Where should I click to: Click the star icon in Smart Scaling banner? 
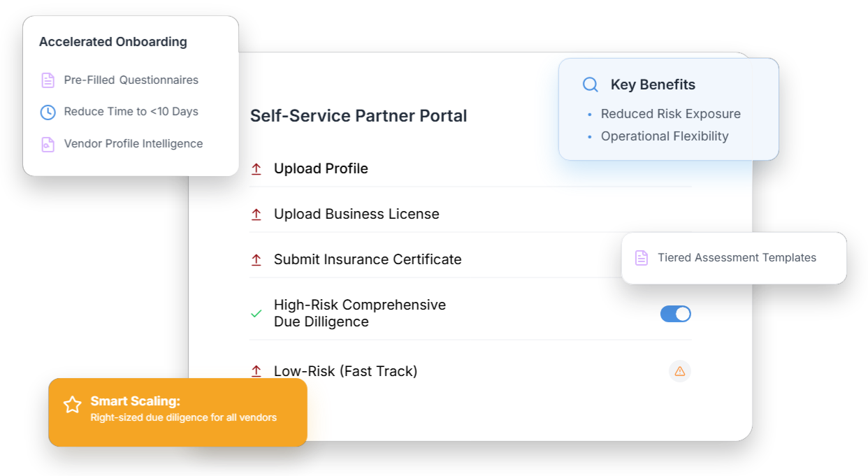pos(72,405)
